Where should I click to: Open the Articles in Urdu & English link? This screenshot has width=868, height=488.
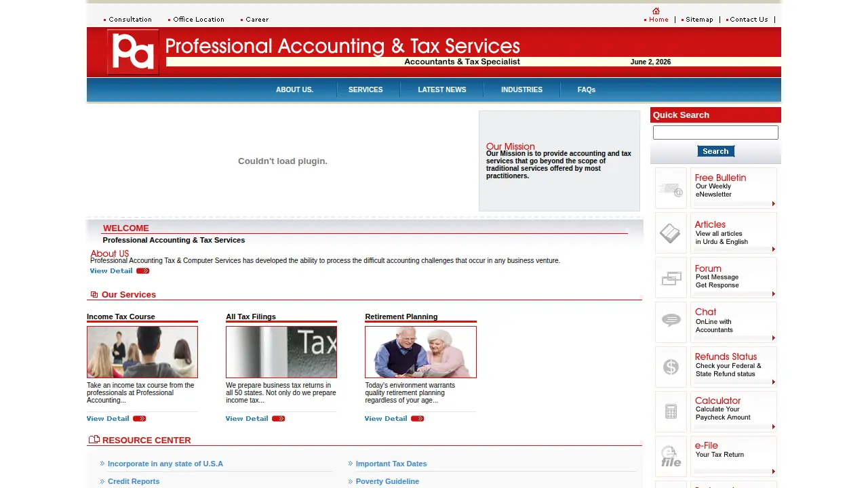(x=733, y=232)
